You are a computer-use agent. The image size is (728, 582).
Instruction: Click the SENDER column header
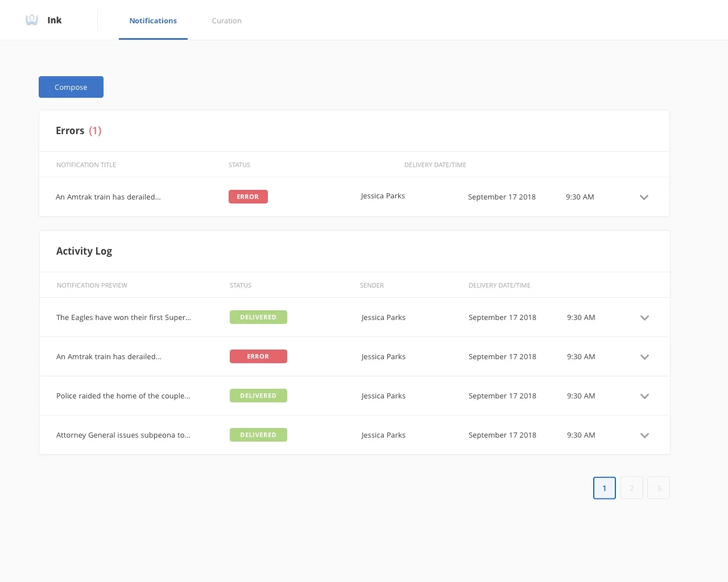372,285
